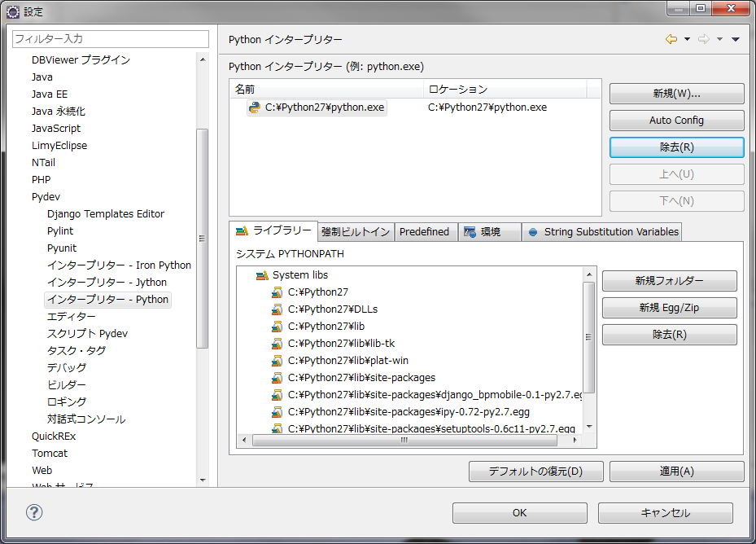The image size is (756, 544).
Task: Open スクリプト Pydev settings
Action: click(x=87, y=334)
